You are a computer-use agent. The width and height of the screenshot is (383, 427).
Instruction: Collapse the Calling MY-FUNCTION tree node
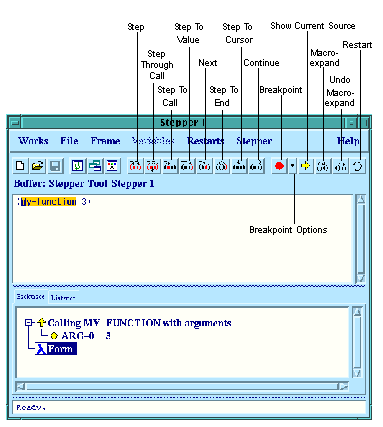[x=29, y=322]
